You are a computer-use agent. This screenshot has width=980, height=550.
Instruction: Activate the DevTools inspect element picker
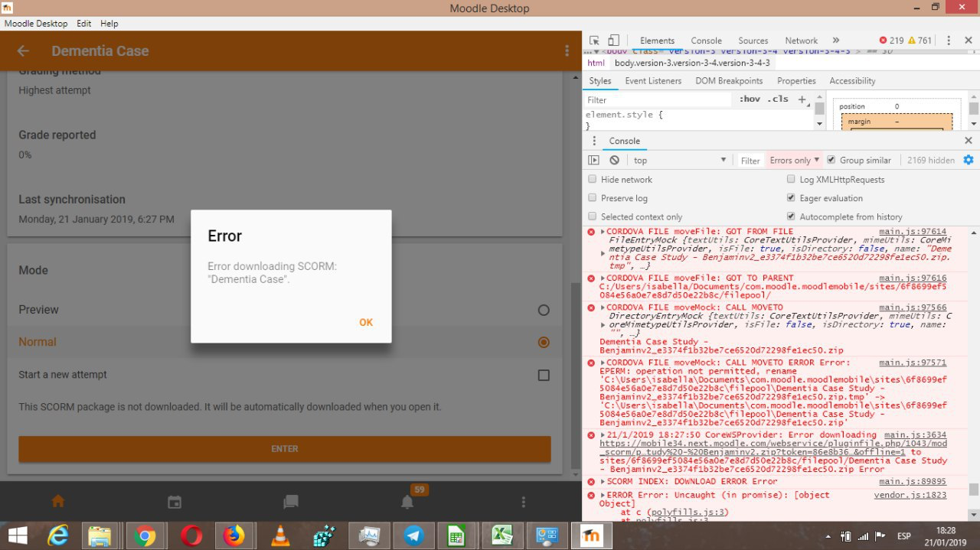point(595,41)
